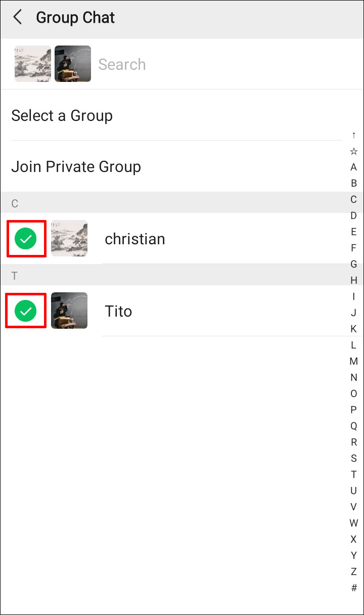This screenshot has height=615, width=364.
Task: Jump to letter Z in index
Action: (x=354, y=572)
